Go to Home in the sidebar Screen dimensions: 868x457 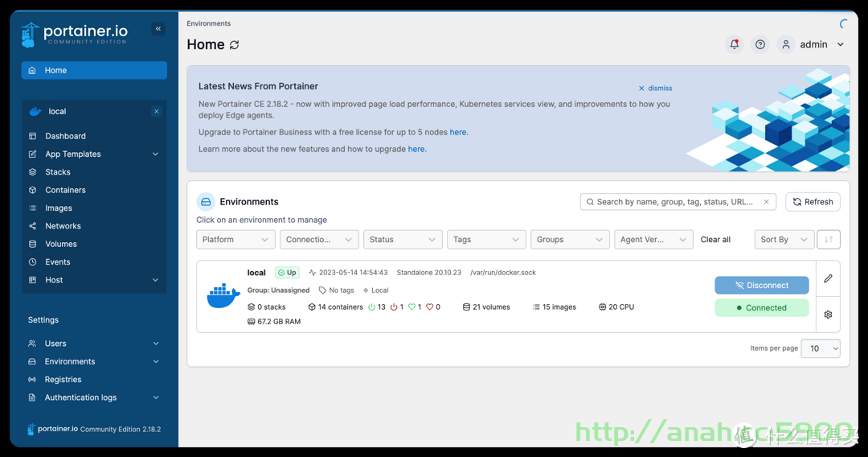pos(94,70)
